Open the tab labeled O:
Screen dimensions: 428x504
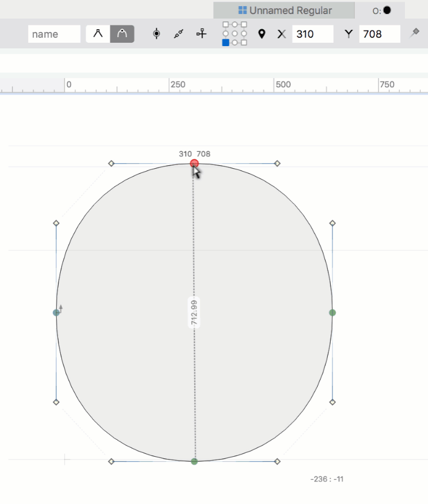coord(380,10)
